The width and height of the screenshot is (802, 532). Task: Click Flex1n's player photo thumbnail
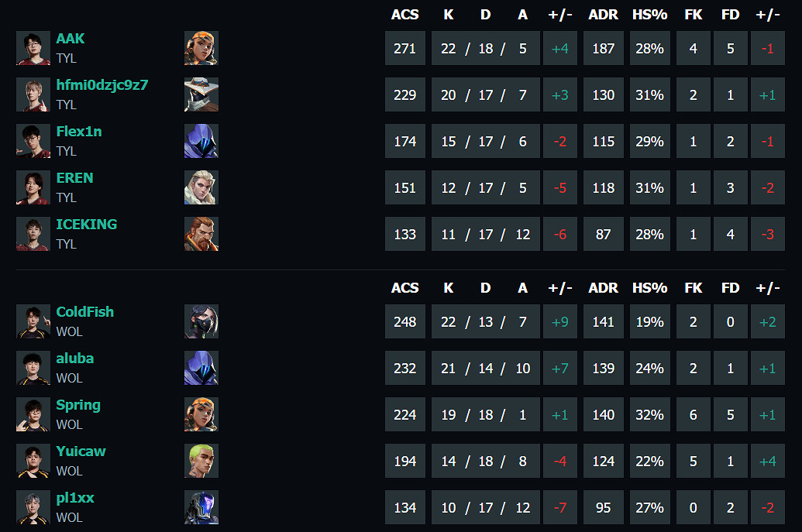click(33, 141)
